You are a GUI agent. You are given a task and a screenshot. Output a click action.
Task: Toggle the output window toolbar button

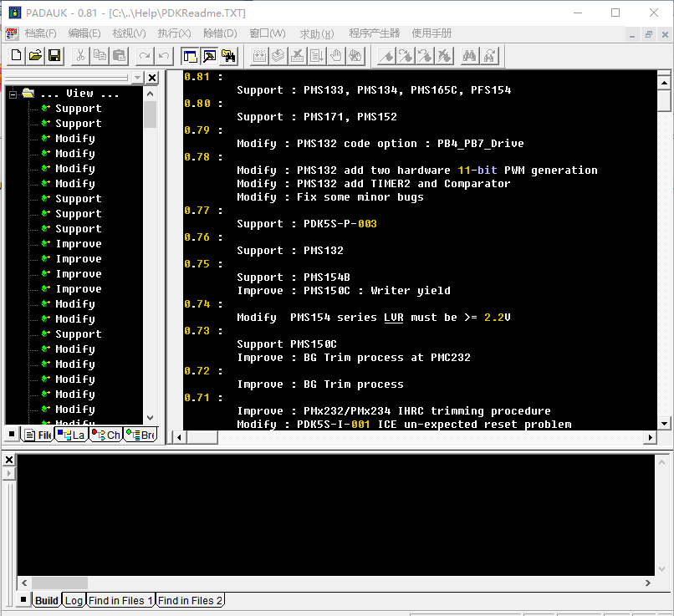coord(209,56)
